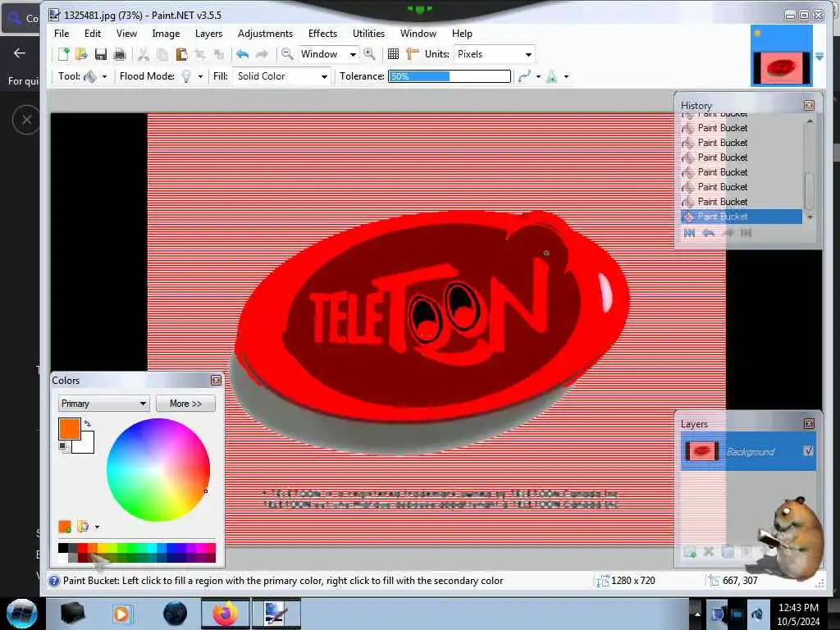Click the History panel undo icon
Image resolution: width=840 pixels, height=630 pixels.
click(x=708, y=232)
